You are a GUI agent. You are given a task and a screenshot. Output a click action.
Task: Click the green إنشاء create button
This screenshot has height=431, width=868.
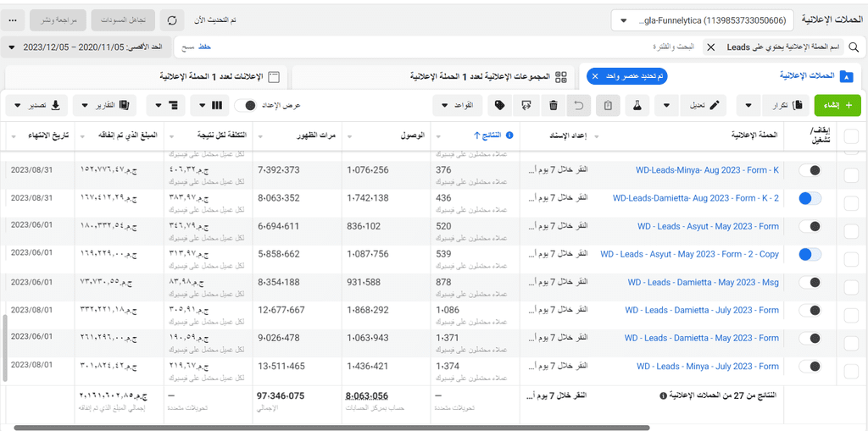click(837, 105)
